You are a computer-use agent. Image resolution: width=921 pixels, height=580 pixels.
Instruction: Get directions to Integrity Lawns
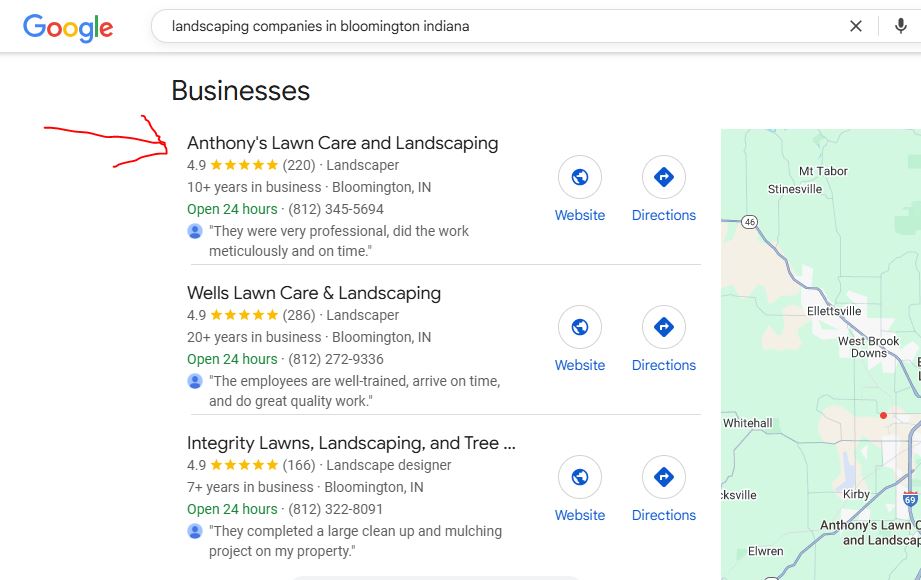(x=664, y=478)
